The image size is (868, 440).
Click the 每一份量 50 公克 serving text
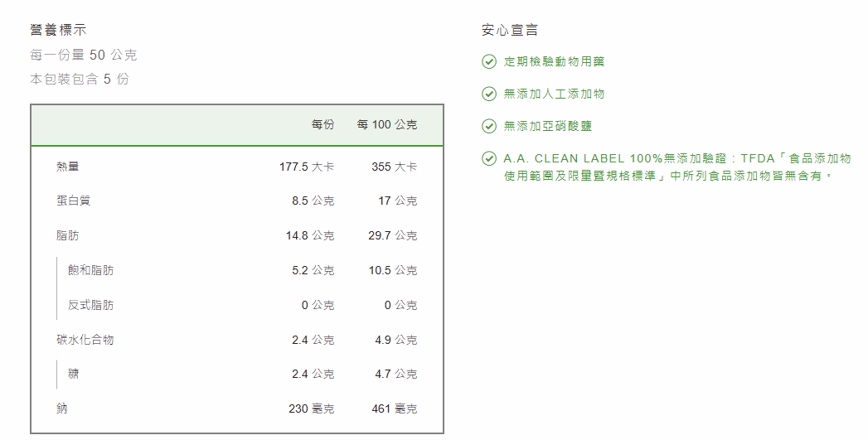84,56
